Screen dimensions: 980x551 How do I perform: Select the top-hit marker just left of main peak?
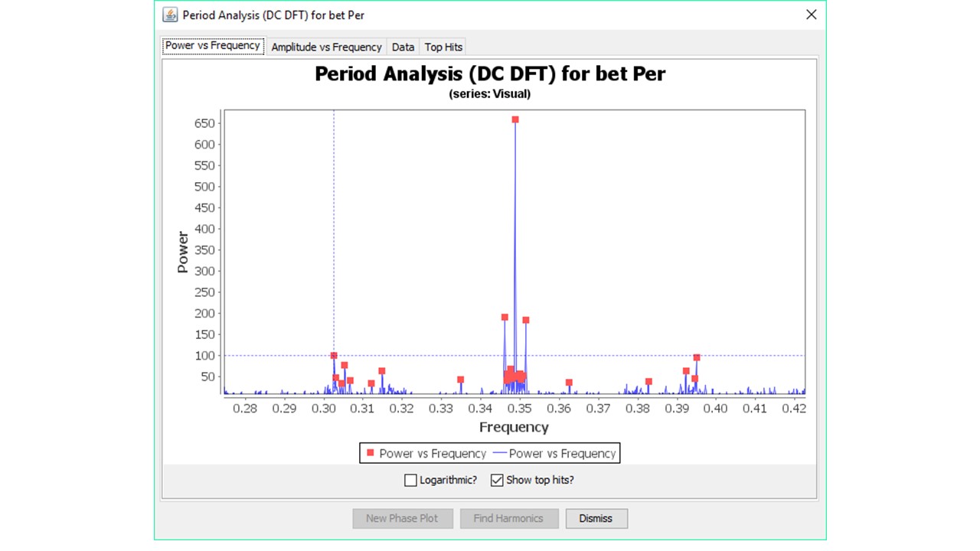[x=505, y=317]
